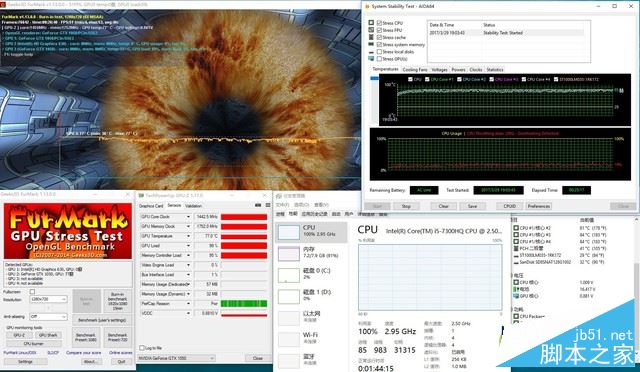Screen dimensions: 640x372
Task: Enable Stress local disks checkbox
Action: (379, 52)
